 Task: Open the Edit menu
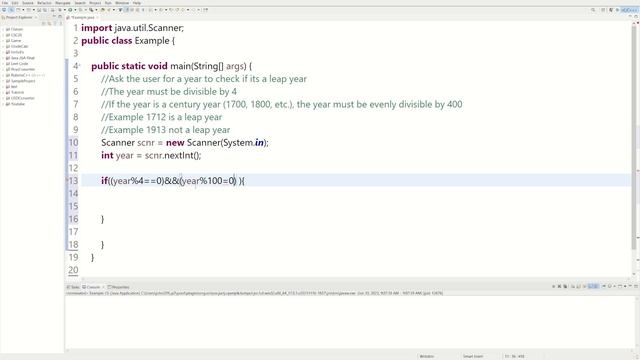pyautogui.click(x=15, y=3)
